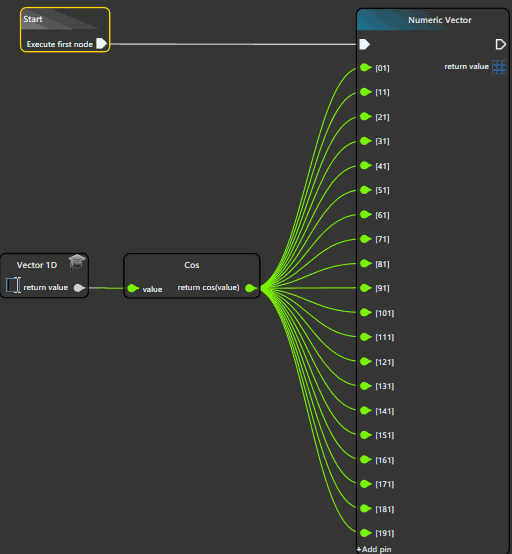Click the Vector 1D return value output pin
Image resolution: width=512 pixels, height=554 pixels.
click(79, 288)
